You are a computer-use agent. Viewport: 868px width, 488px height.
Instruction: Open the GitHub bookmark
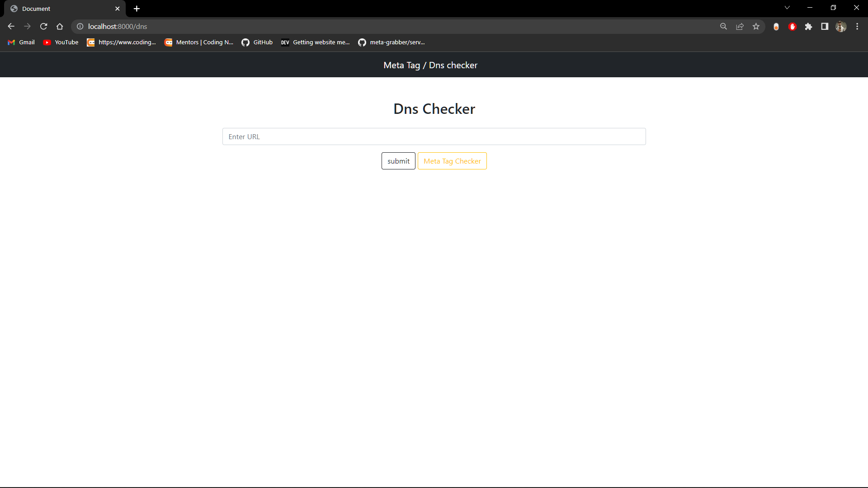click(x=257, y=42)
